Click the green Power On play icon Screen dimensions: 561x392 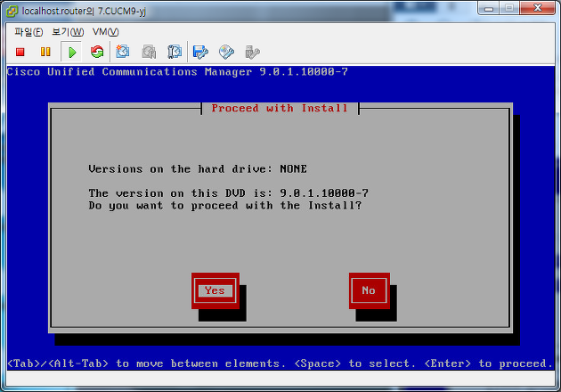pos(72,53)
